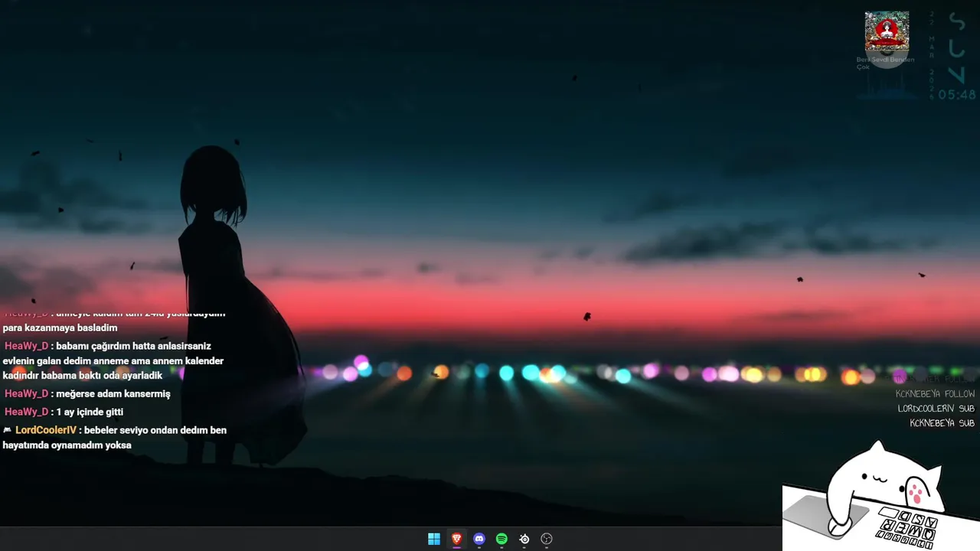Open Brave browser from the taskbar
This screenshot has width=980, height=551.
tap(456, 539)
